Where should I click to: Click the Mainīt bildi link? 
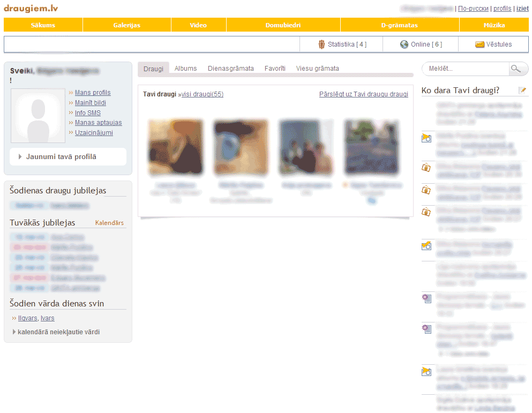coord(90,103)
